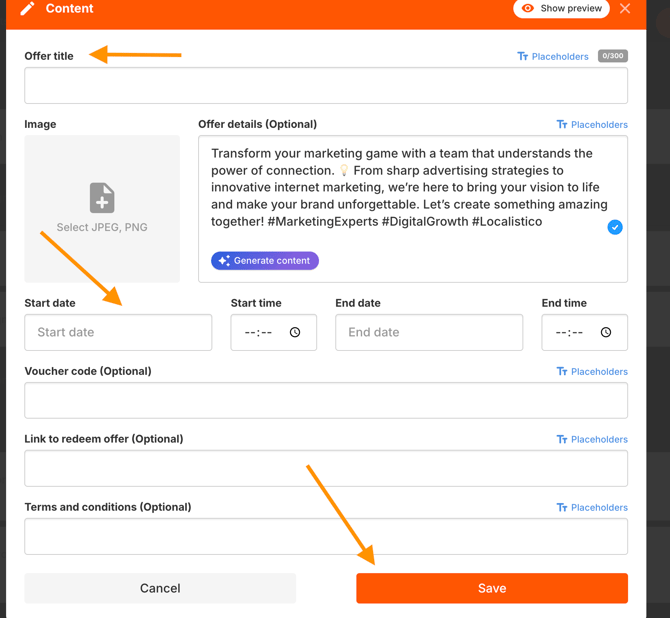Open Placeholders for Voucher code

pos(592,372)
